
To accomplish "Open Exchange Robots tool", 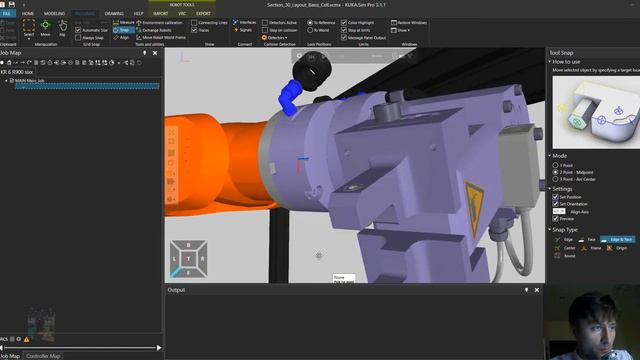I will pyautogui.click(x=154, y=30).
